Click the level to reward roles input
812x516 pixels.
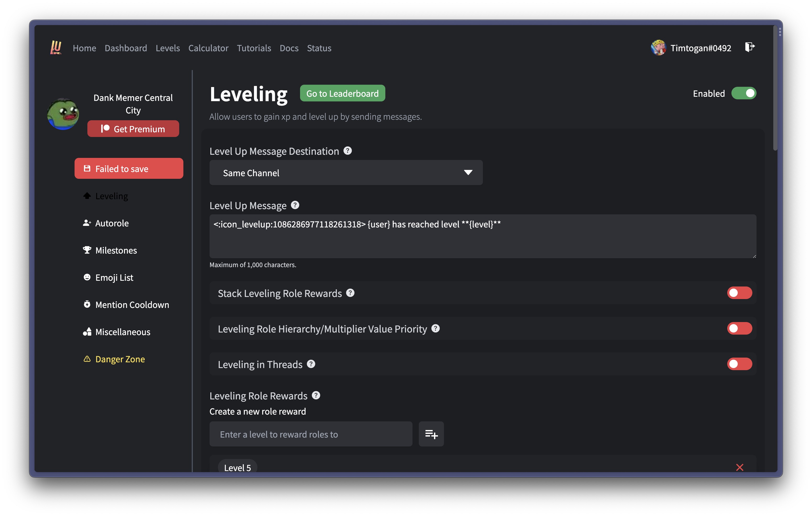point(311,434)
